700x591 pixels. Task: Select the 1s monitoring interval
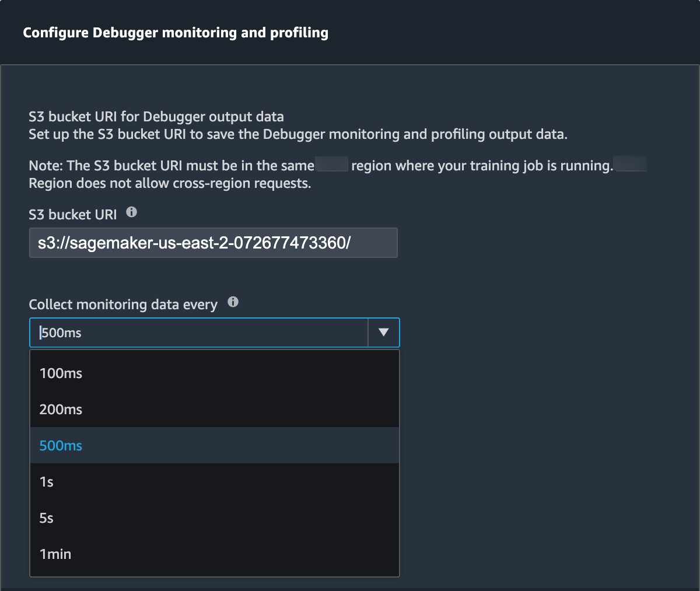coord(47,482)
